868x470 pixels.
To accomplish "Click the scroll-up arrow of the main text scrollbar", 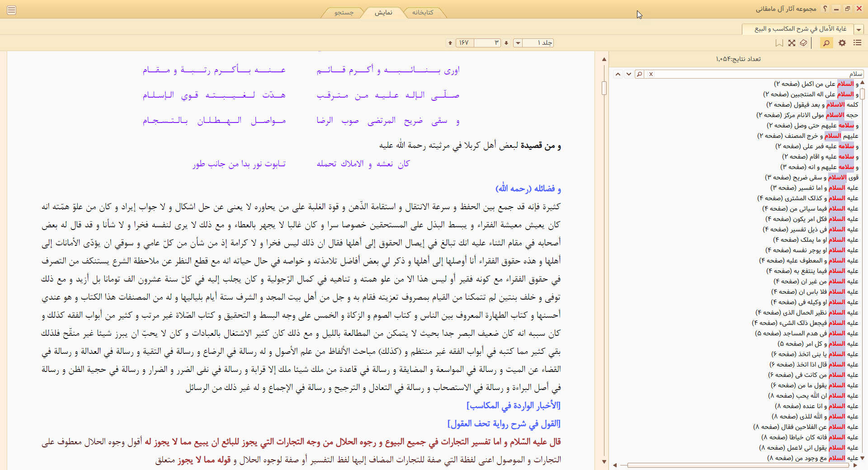I will pos(604,59).
